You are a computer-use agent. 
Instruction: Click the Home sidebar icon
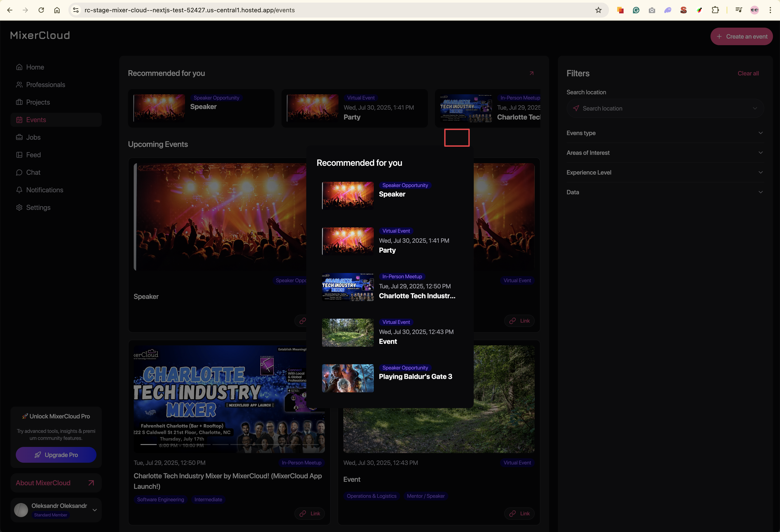pos(19,67)
